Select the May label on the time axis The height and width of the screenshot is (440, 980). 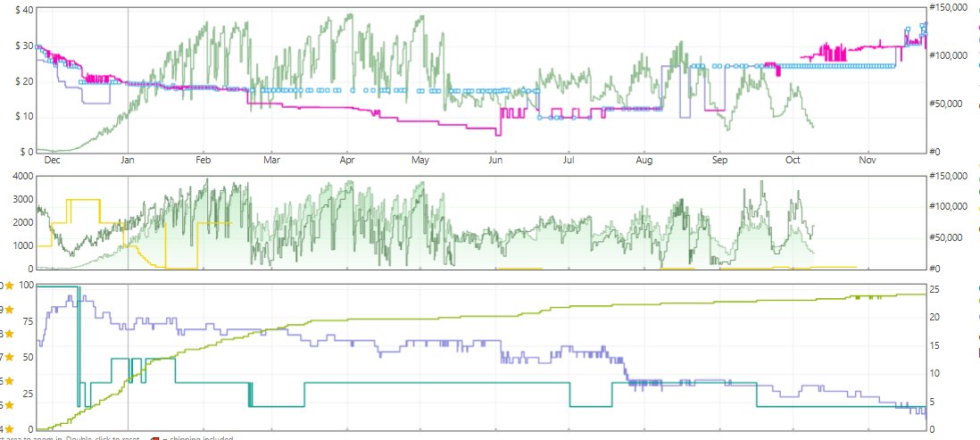coord(420,161)
